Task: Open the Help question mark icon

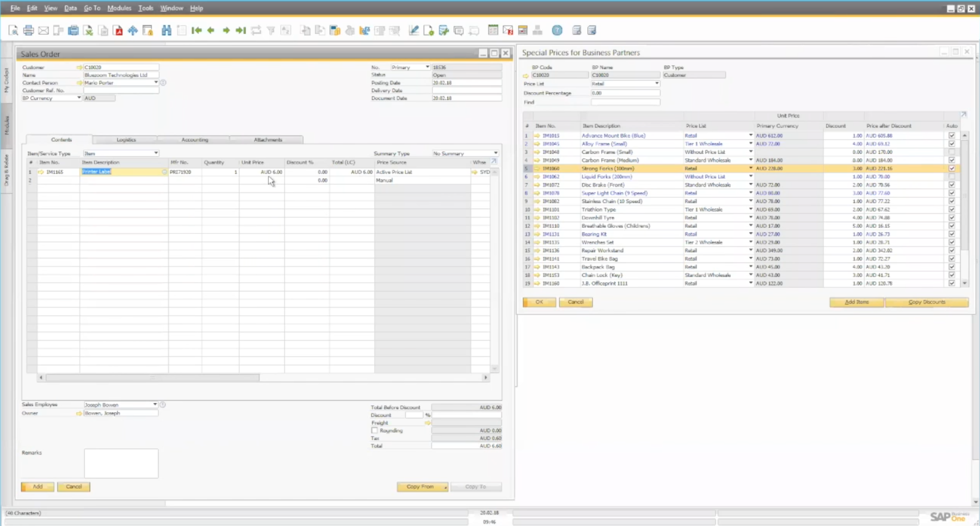Action: pyautogui.click(x=557, y=31)
